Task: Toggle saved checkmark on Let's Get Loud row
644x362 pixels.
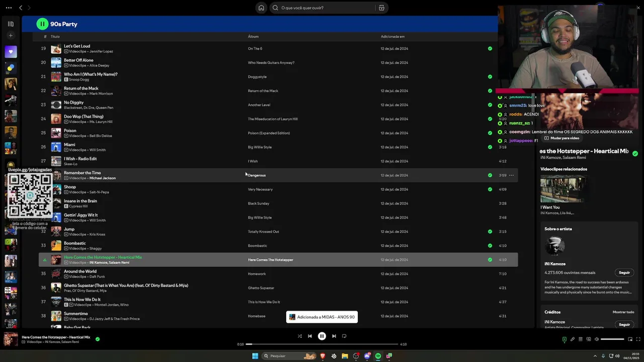Action: click(x=490, y=49)
